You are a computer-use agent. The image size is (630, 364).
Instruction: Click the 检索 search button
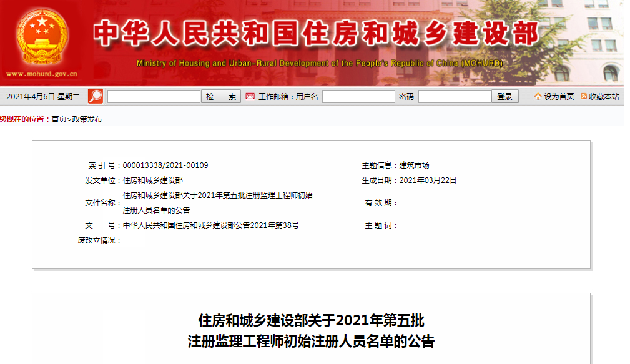[x=221, y=96]
